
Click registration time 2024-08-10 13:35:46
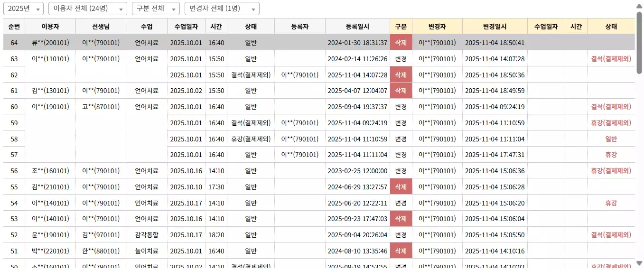click(x=357, y=251)
